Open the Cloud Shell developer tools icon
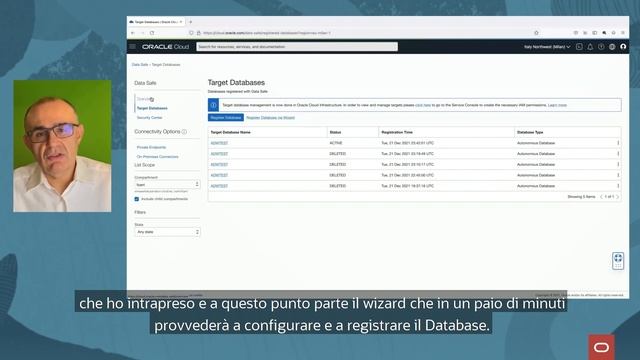The image size is (640, 360). click(579, 47)
